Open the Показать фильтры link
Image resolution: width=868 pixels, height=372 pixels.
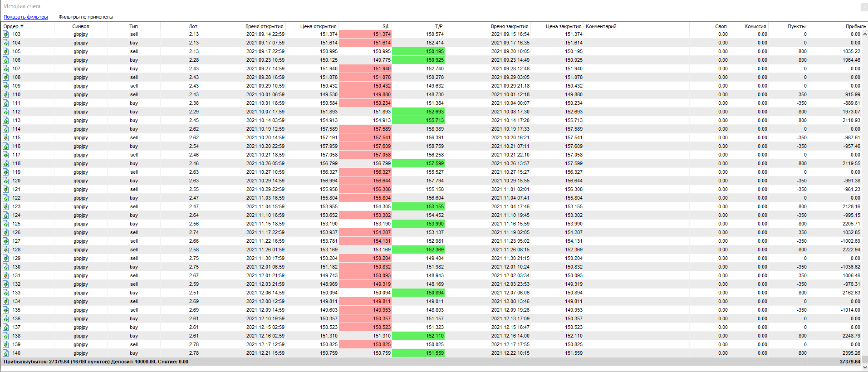[26, 17]
